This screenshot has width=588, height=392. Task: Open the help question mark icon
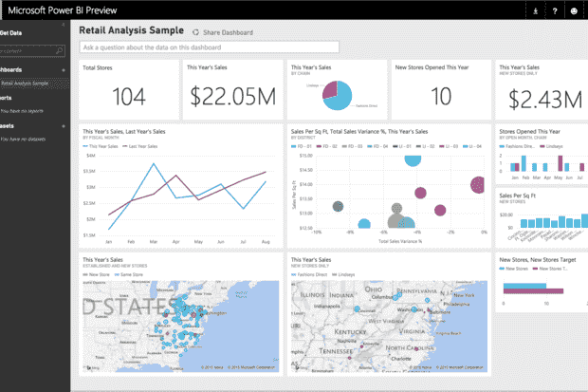coord(555,10)
